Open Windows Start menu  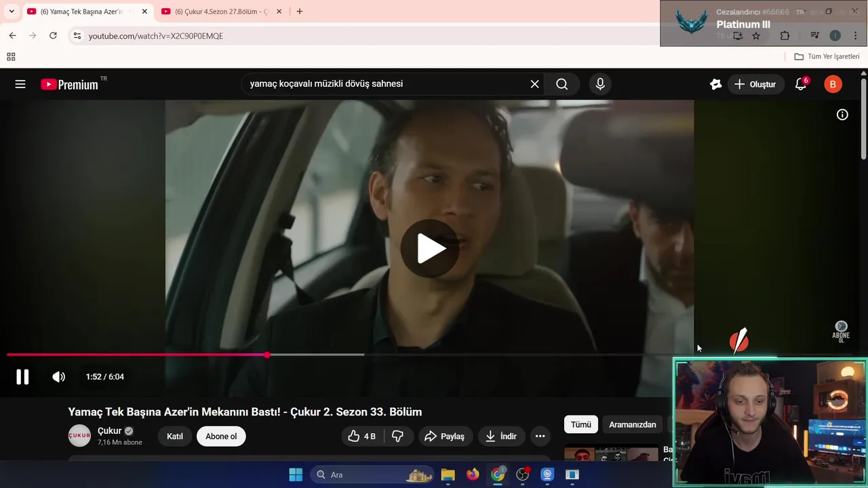tap(296, 474)
